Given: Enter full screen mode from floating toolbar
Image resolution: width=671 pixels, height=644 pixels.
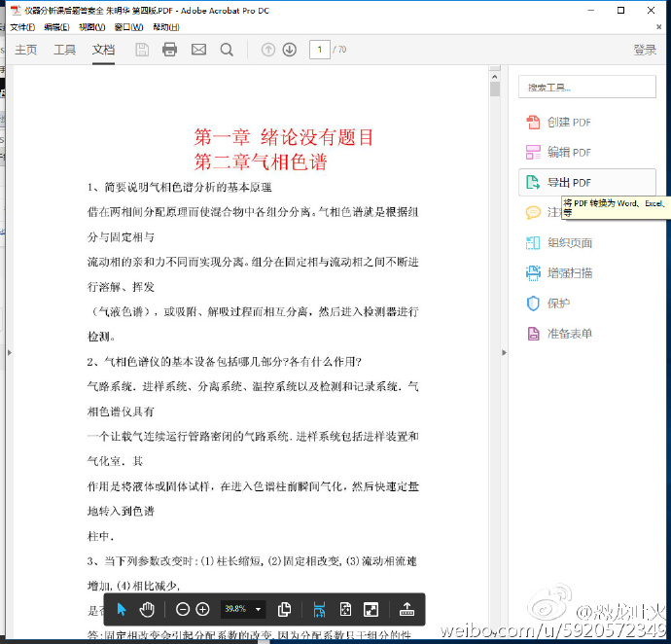Looking at the screenshot, I should pos(371,609).
